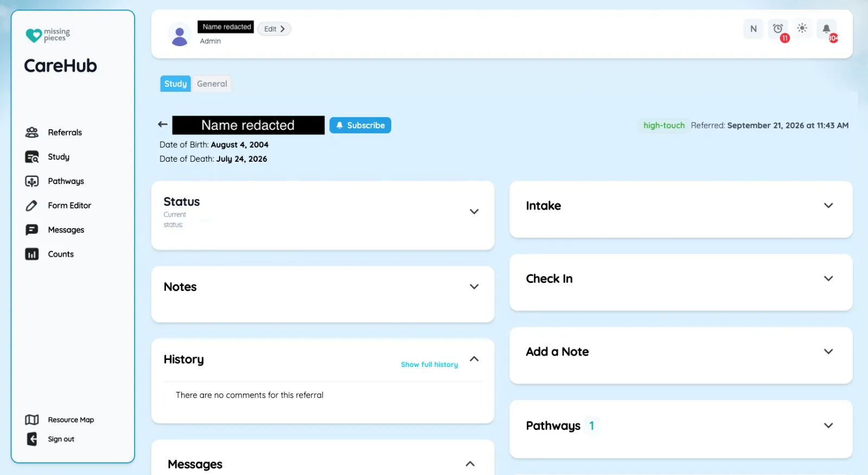Image resolution: width=868 pixels, height=475 pixels.
Task: Open the notifications bell icon
Action: coord(826,29)
